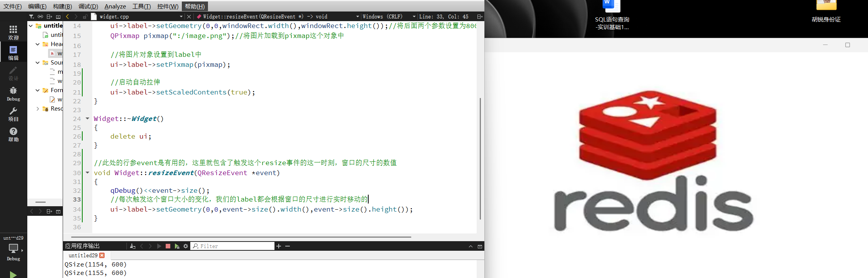The height and width of the screenshot is (278, 868).
Task: Collapse the Forms folder
Action: point(38,90)
